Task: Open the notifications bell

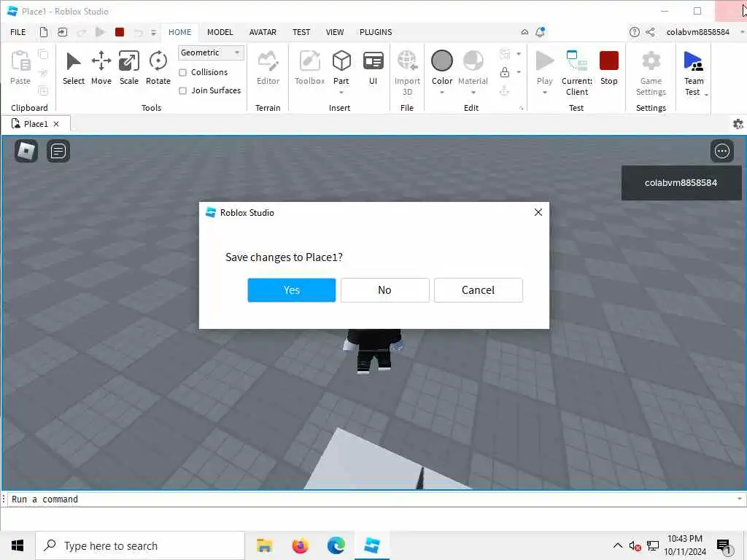Action: [541, 32]
